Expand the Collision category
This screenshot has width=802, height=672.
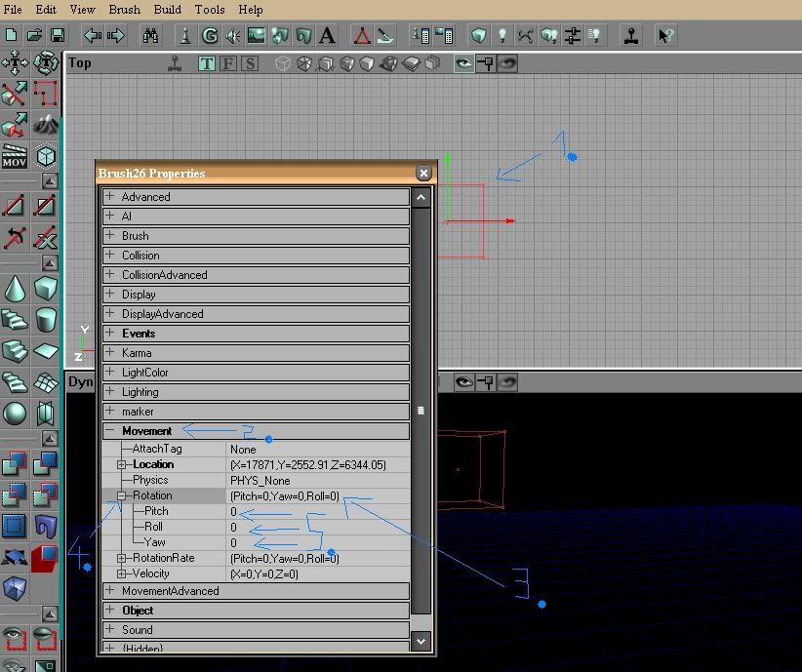[109, 255]
